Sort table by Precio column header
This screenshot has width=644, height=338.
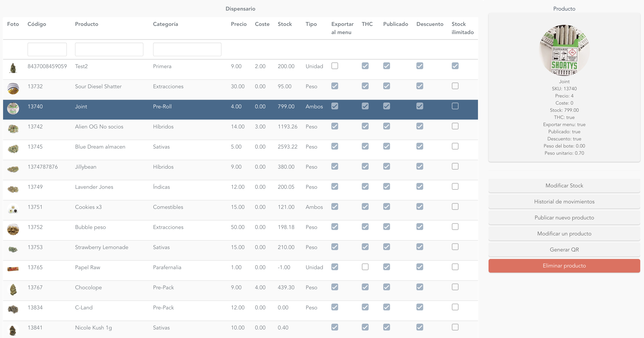click(x=238, y=24)
